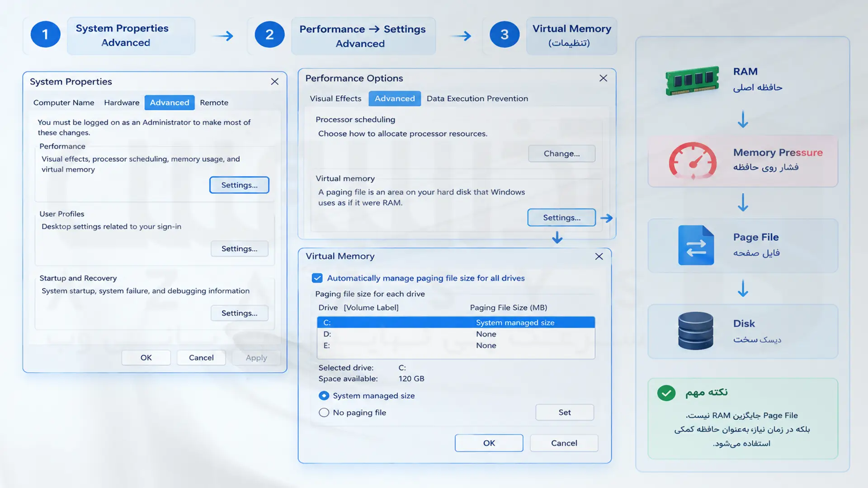Viewport: 868px width, 488px height.
Task: Select Advanced tab in Performance Options
Action: 395,99
